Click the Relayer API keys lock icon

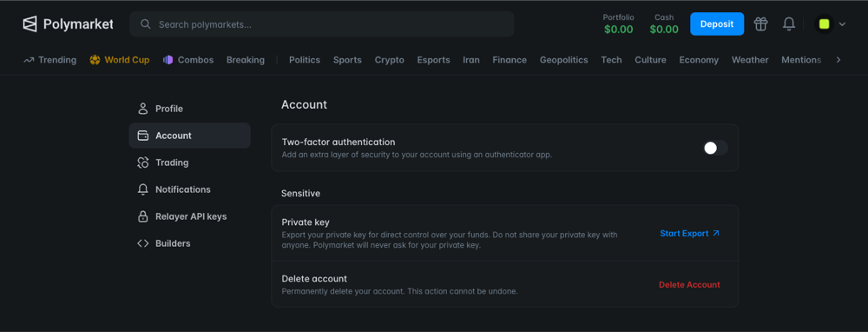pyautogui.click(x=143, y=216)
